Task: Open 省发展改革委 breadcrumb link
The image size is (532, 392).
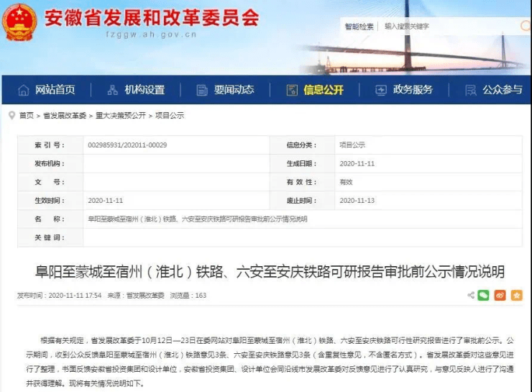Action: (x=64, y=115)
